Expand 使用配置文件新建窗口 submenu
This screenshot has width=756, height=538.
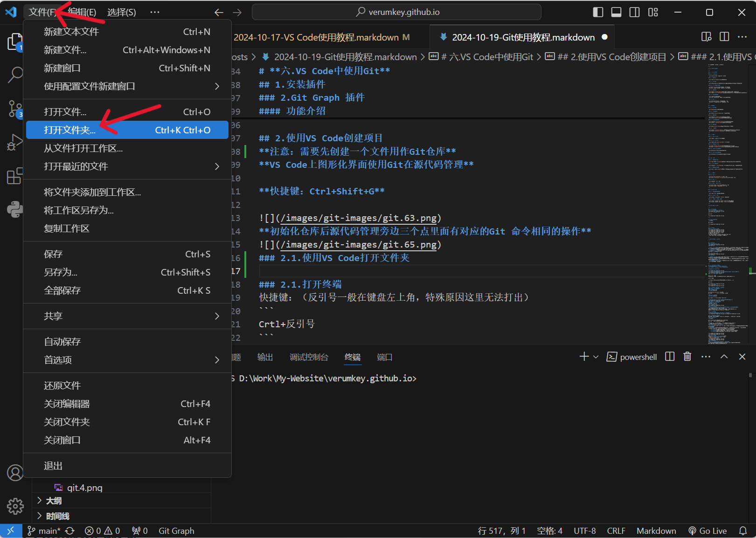(x=127, y=86)
